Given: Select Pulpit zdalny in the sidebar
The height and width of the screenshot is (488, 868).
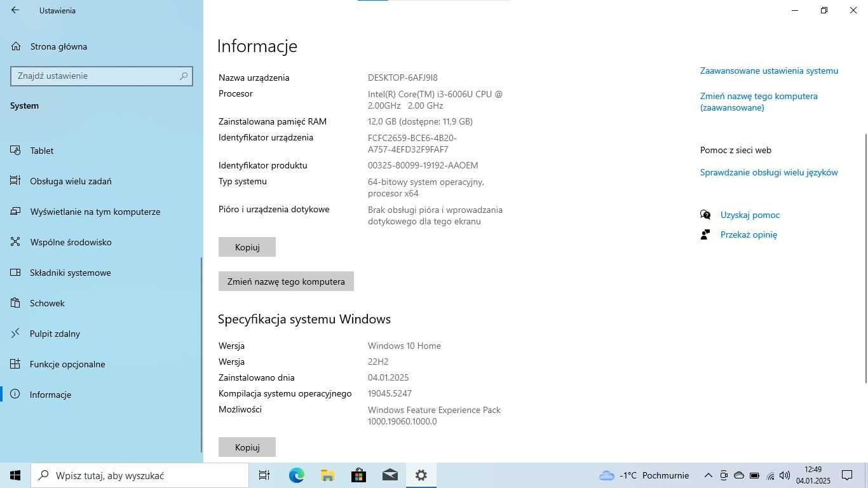Looking at the screenshot, I should (x=102, y=334).
